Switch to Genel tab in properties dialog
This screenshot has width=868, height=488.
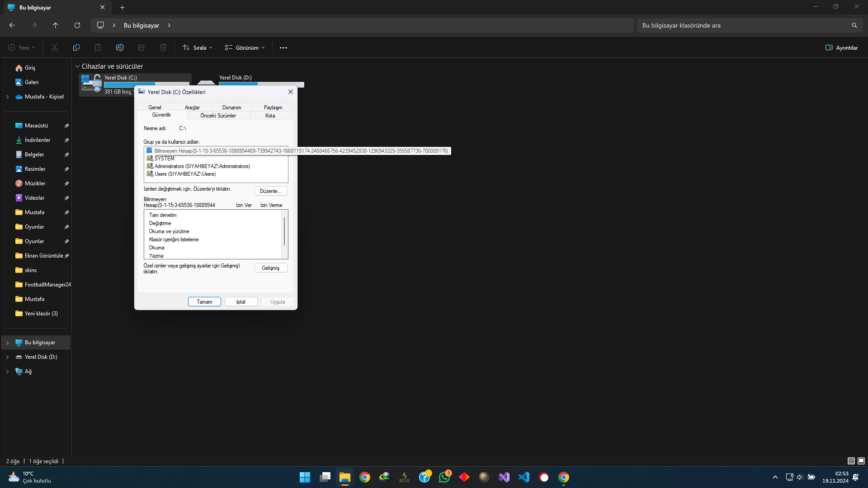pyautogui.click(x=155, y=108)
